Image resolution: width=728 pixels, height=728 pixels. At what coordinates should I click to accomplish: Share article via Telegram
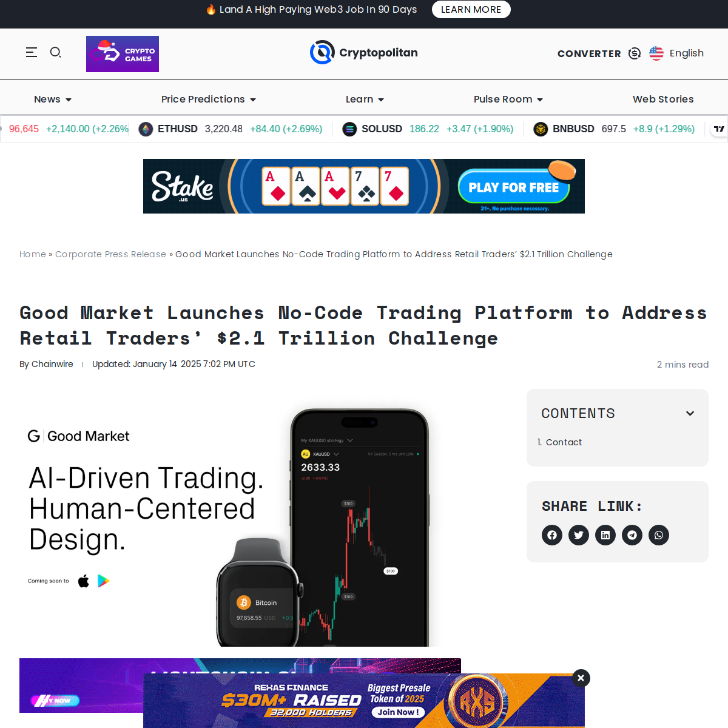(x=632, y=535)
